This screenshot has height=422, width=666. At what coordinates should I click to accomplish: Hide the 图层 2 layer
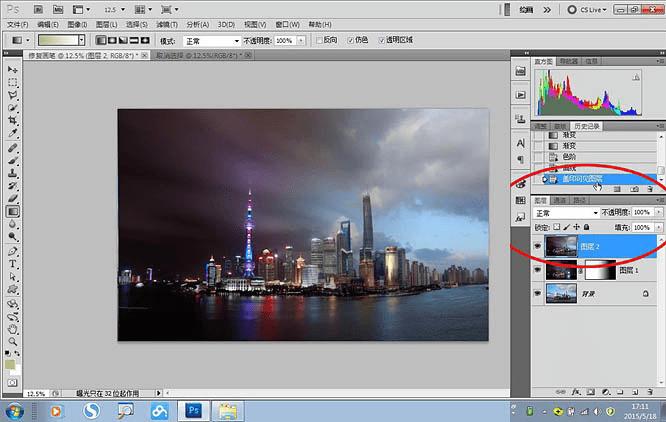[538, 246]
